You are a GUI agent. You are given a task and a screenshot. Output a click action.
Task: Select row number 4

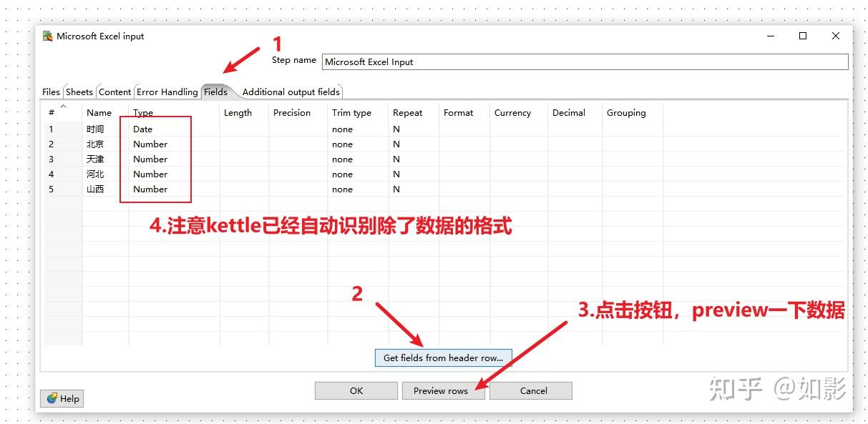coord(51,174)
